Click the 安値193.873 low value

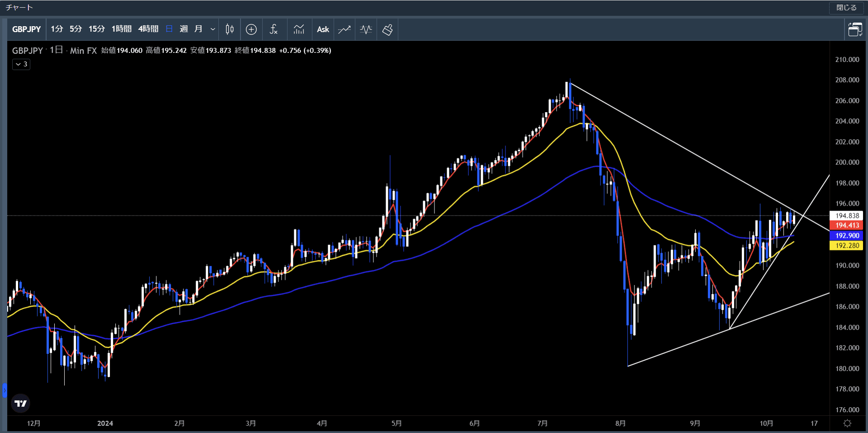[211, 51]
